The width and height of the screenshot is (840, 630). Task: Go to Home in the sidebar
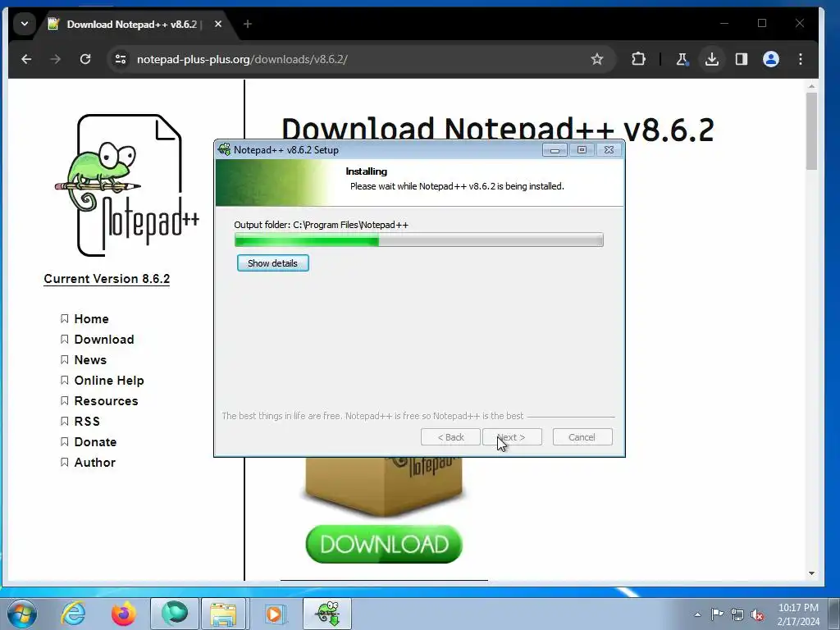point(92,319)
